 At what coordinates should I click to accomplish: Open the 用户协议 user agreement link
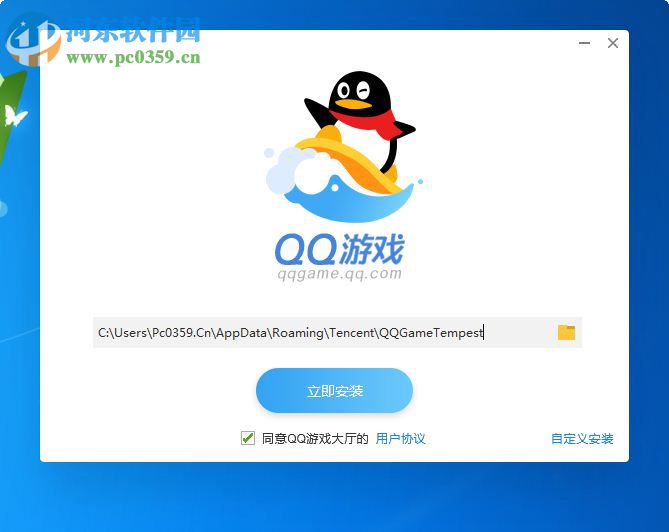click(x=400, y=438)
